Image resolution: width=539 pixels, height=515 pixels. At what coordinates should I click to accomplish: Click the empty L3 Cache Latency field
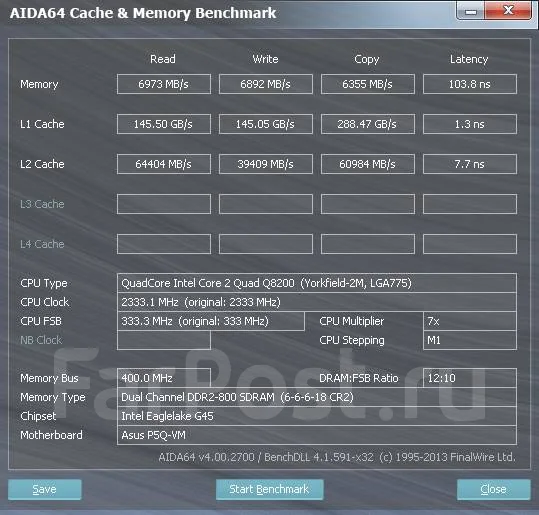pos(470,204)
